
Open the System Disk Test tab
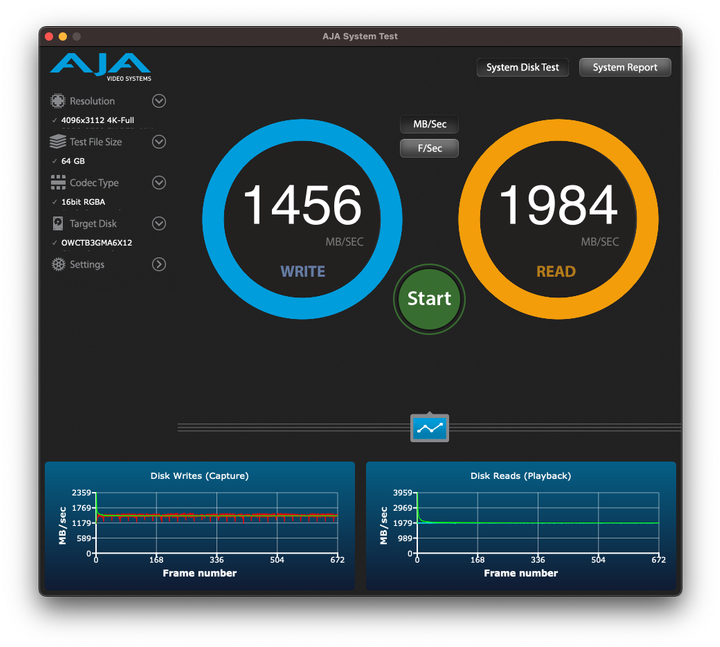[x=522, y=68]
